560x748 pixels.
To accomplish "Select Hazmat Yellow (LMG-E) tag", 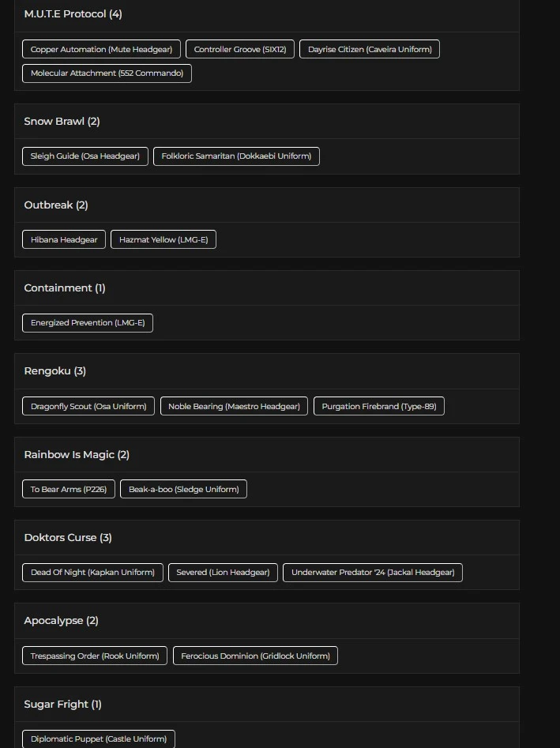I will point(163,239).
